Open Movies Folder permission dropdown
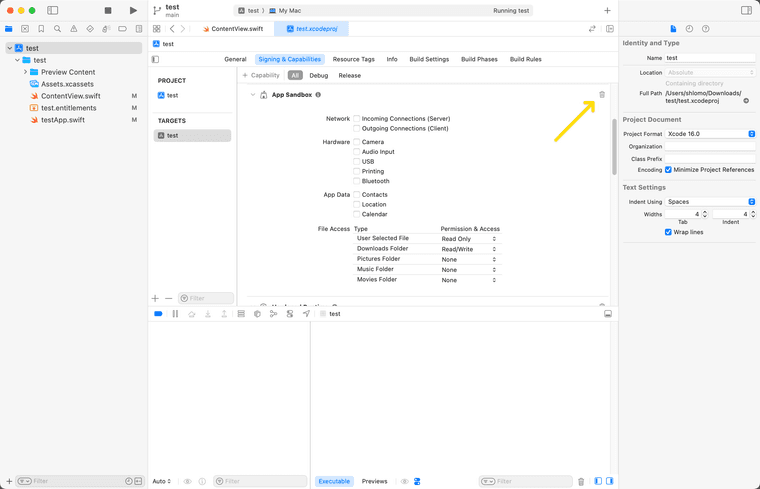 pyautogui.click(x=469, y=280)
